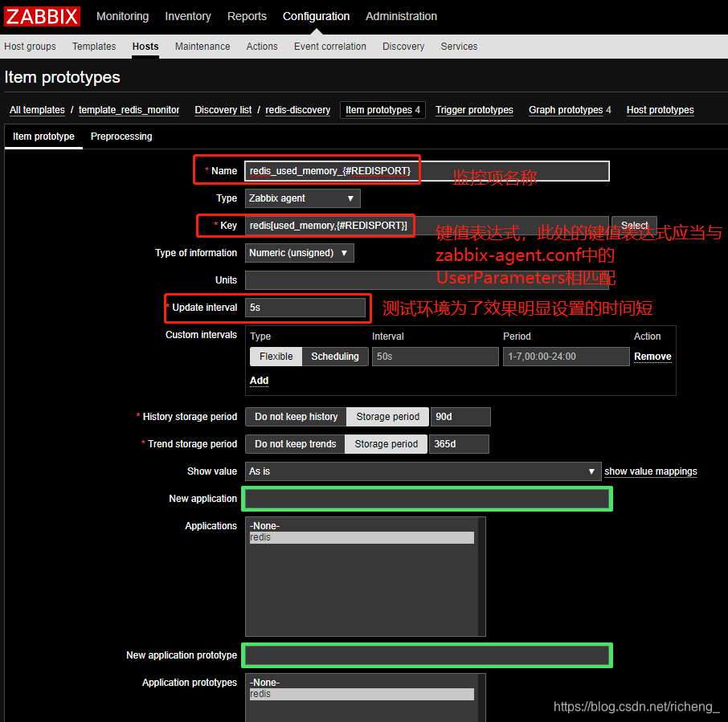Choose trend Storage period option
Image resolution: width=728 pixels, height=722 pixels.
(386, 444)
